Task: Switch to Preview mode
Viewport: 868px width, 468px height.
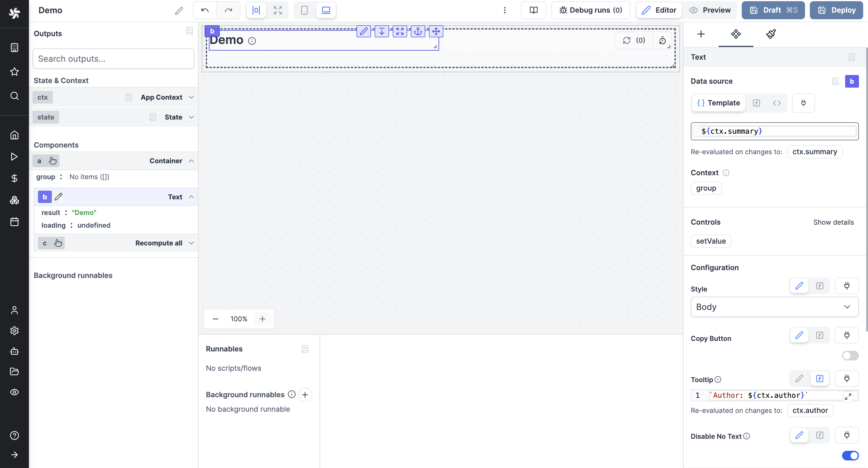Action: [710, 10]
